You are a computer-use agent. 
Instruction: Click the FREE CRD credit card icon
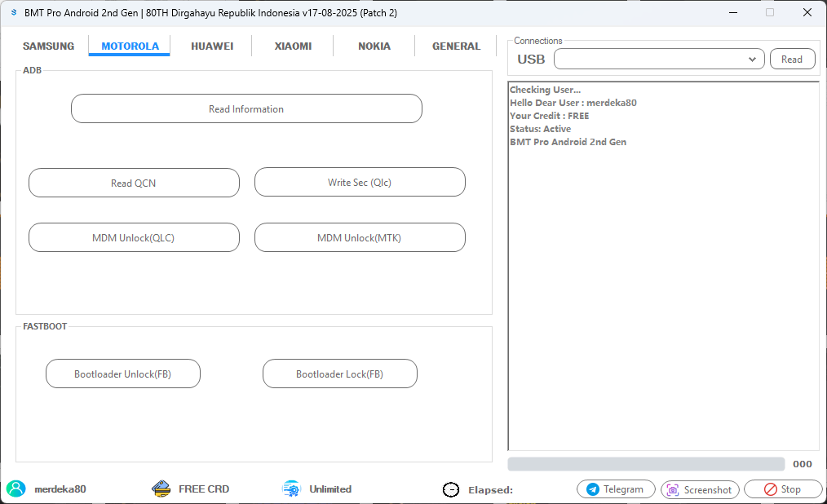click(x=160, y=489)
